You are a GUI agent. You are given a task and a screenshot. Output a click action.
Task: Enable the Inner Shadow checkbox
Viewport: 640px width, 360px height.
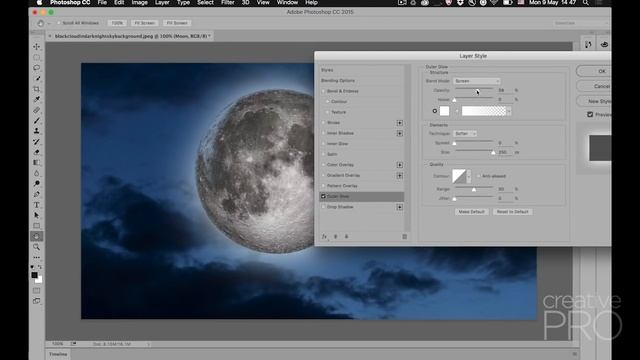point(323,133)
